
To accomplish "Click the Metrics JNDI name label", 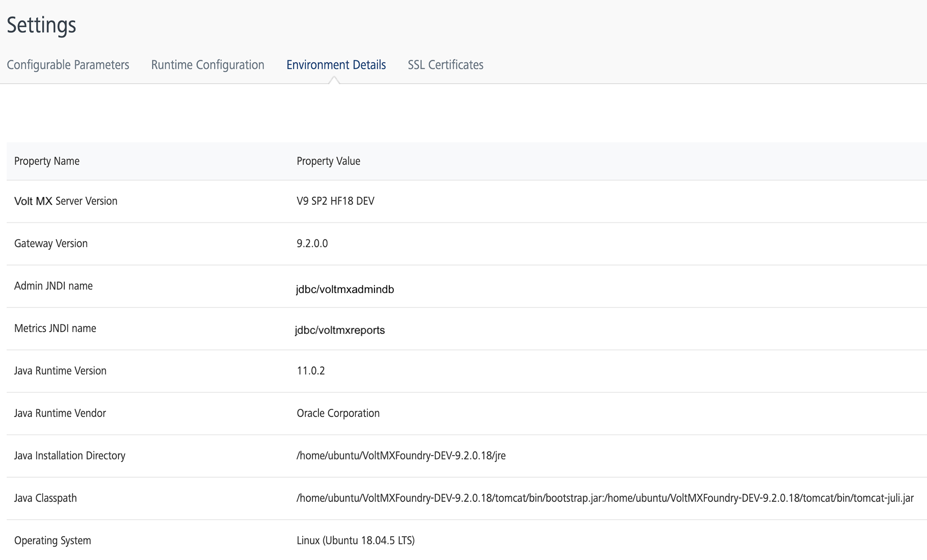I will (x=55, y=329).
